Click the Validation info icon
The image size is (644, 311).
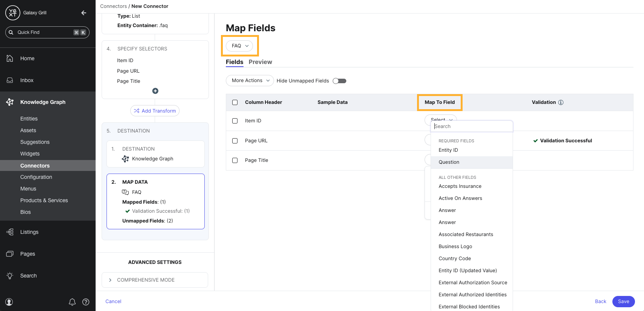tap(561, 102)
